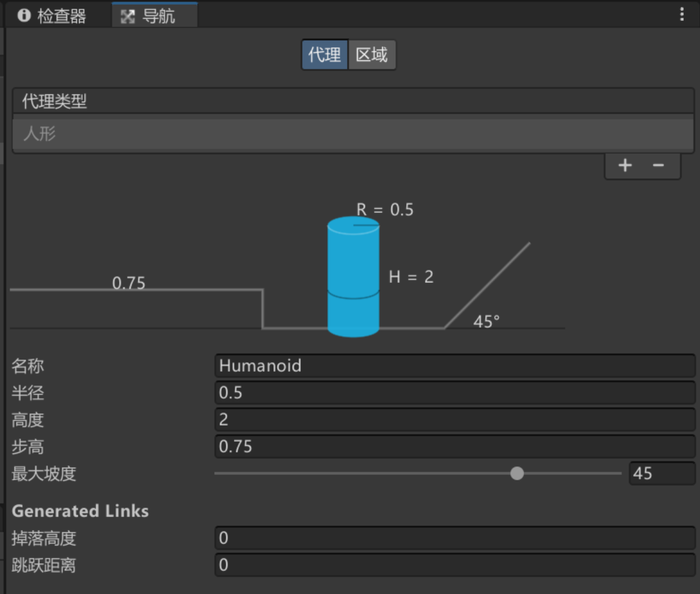Select the 人形 agent type row
Screen dimensions: 700x594
[352, 134]
